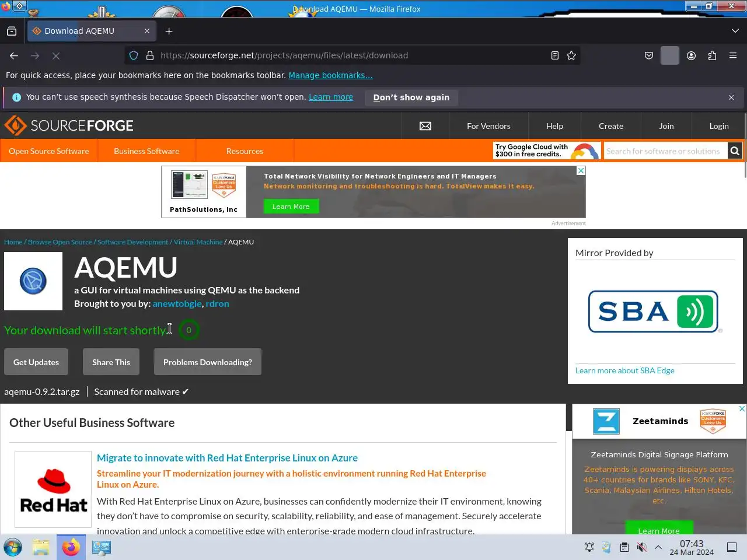Screen dimensions: 747x560
Task: Click the magnifier search button
Action: [735, 151]
